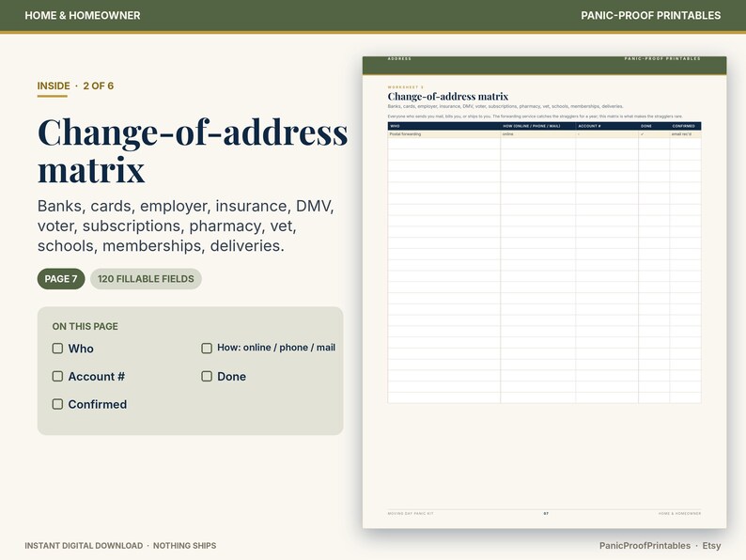Tick the Who checkbox

tap(57, 349)
